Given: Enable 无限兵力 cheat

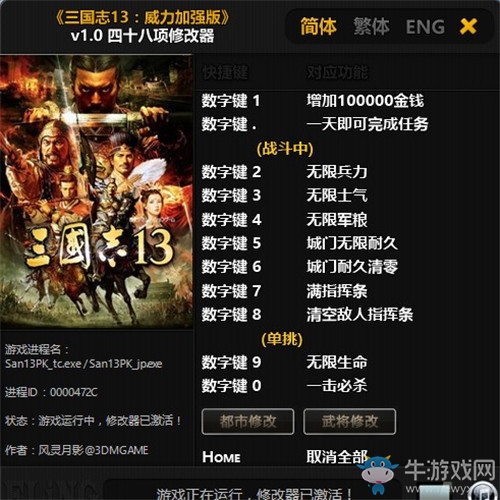Looking at the screenshot, I should [x=337, y=172].
